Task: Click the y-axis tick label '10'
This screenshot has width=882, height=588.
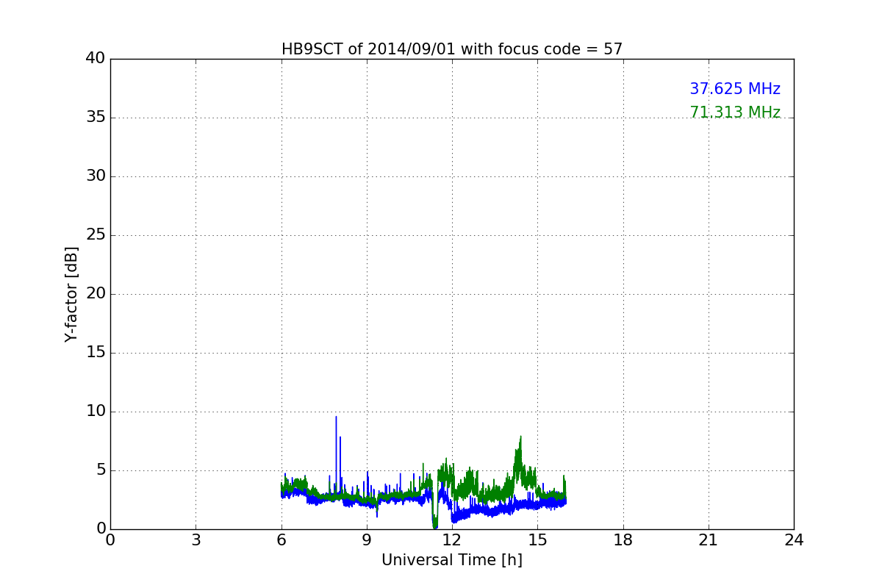Action: (x=96, y=412)
